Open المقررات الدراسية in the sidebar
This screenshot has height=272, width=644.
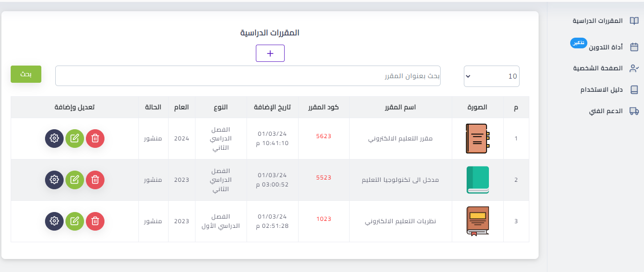604,21
